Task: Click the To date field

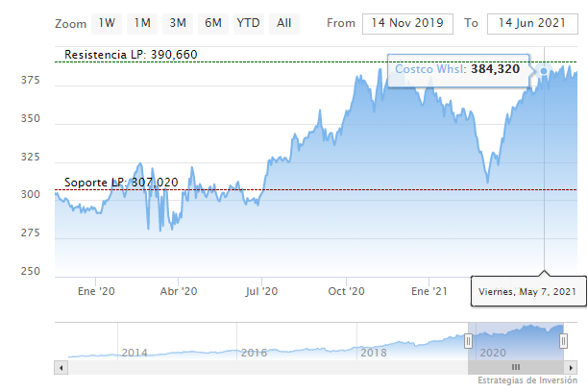Action: point(531,23)
